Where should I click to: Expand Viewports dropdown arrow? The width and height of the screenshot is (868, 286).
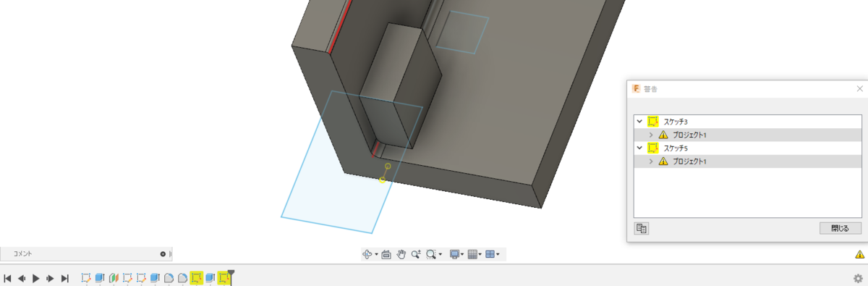[498, 255]
